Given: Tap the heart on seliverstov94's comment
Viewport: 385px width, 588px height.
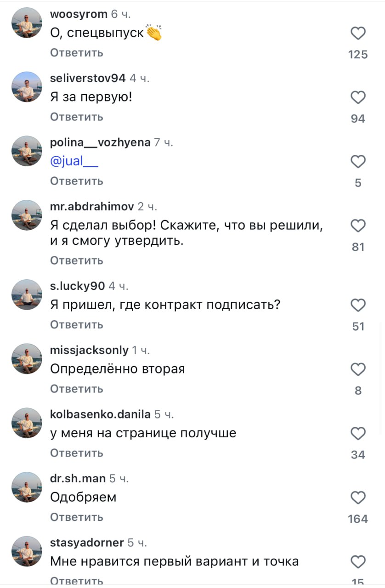Looking at the screenshot, I should point(358,97).
